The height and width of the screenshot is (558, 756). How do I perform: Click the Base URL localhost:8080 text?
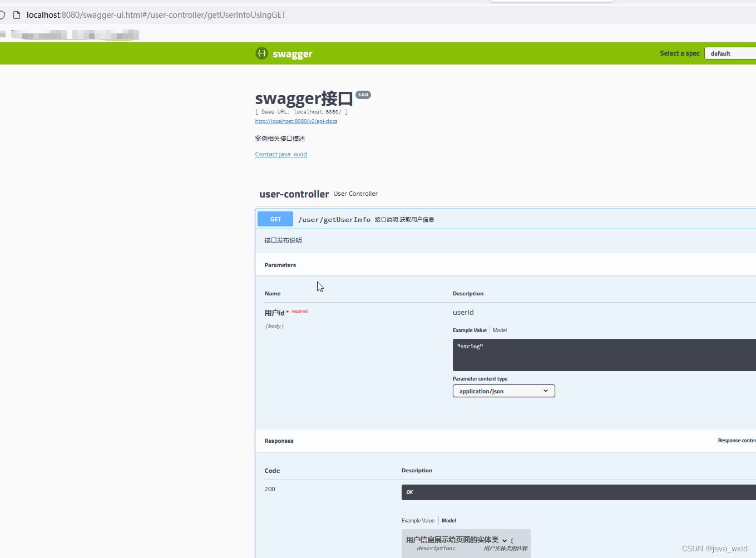tap(302, 112)
